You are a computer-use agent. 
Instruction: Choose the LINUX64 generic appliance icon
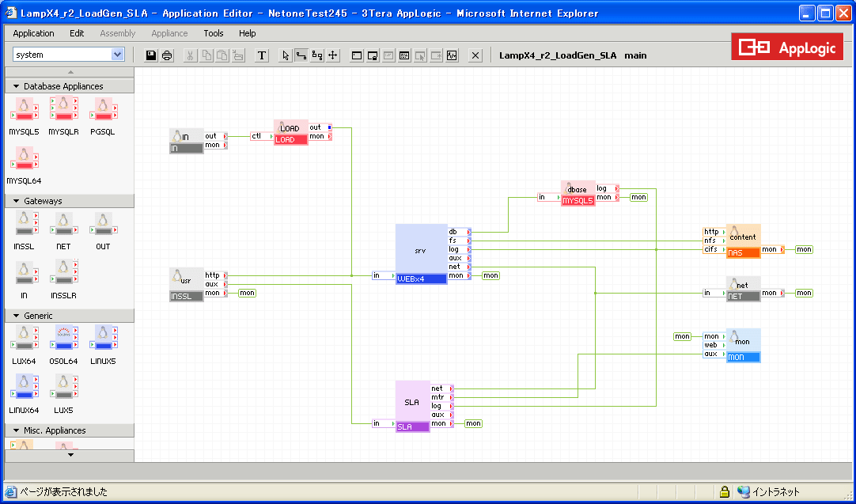(24, 388)
